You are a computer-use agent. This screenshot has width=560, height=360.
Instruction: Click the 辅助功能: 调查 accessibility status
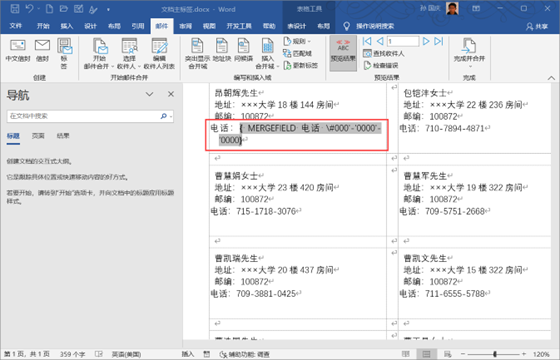tap(245, 354)
